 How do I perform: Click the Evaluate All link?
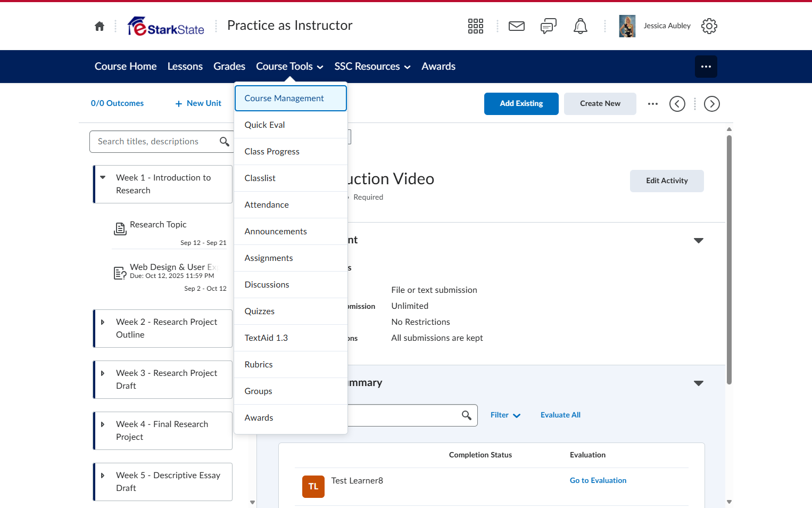[x=560, y=415]
